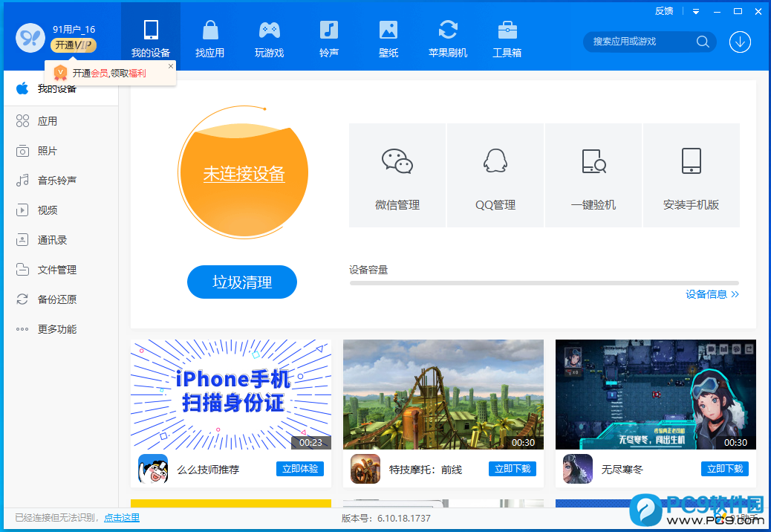Maximize the application window
Viewport: 771px width, 532px height.
tap(738, 11)
